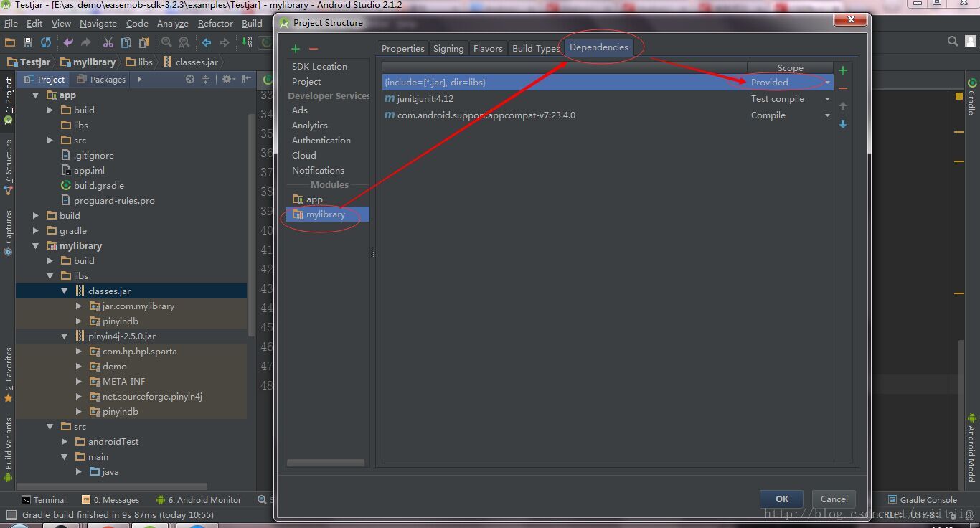Open the 0: Messages tool window
Screen dimensions: 980x528
(x=111, y=500)
